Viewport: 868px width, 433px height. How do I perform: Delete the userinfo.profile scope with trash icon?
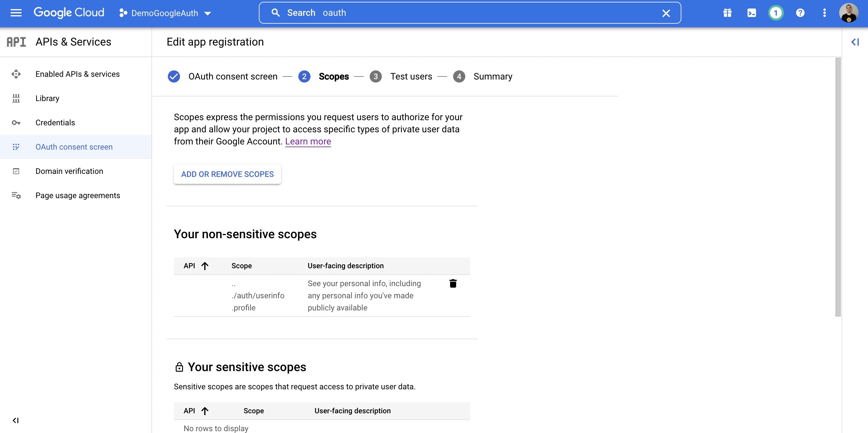tap(453, 283)
